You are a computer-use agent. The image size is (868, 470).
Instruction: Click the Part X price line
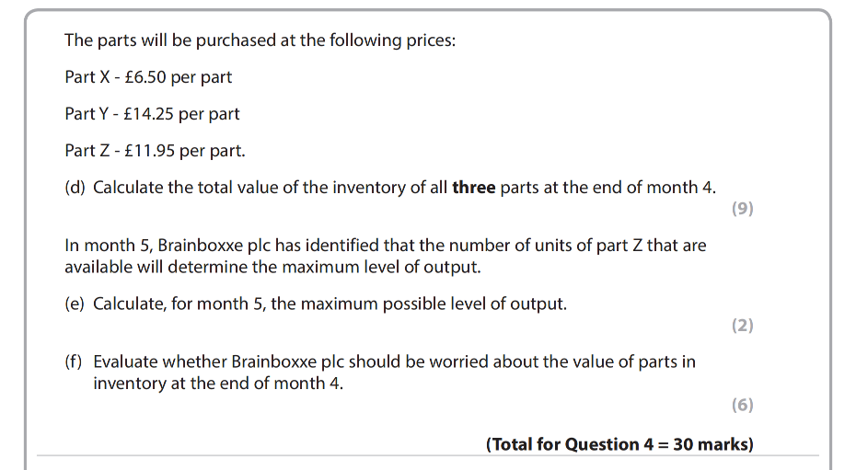pos(148,77)
